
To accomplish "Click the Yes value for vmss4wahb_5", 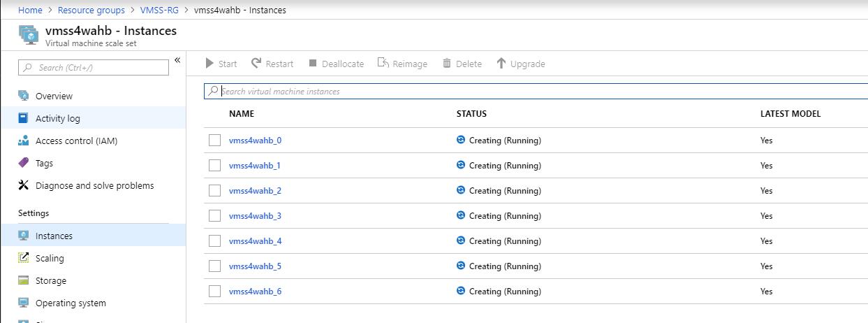I will [x=766, y=266].
